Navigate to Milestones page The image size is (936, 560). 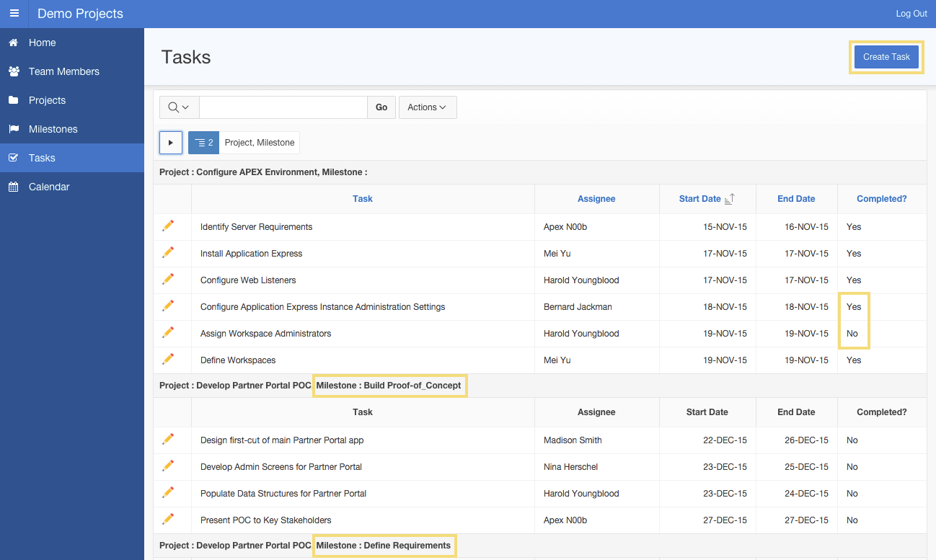coord(53,129)
